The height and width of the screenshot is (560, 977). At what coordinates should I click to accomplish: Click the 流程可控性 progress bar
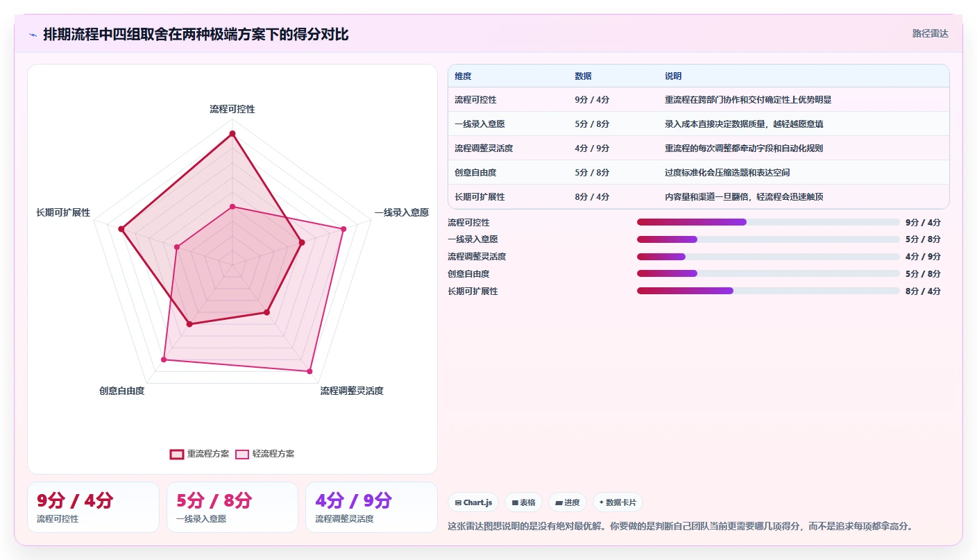click(768, 222)
